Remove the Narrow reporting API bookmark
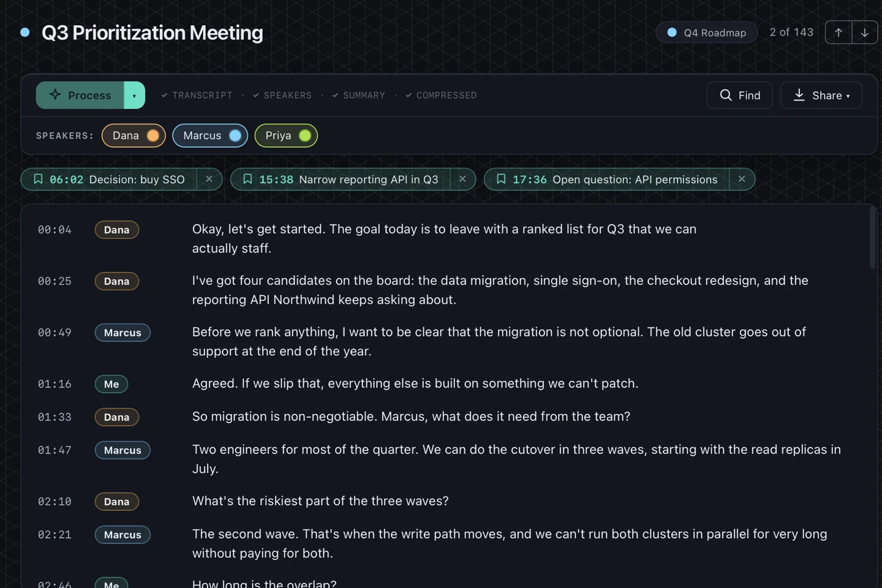This screenshot has height=588, width=882. (x=463, y=179)
